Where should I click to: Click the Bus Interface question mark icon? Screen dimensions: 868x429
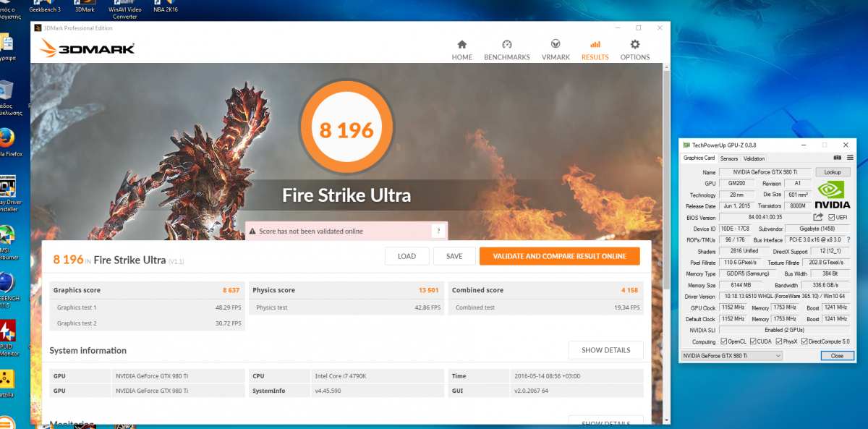click(848, 239)
